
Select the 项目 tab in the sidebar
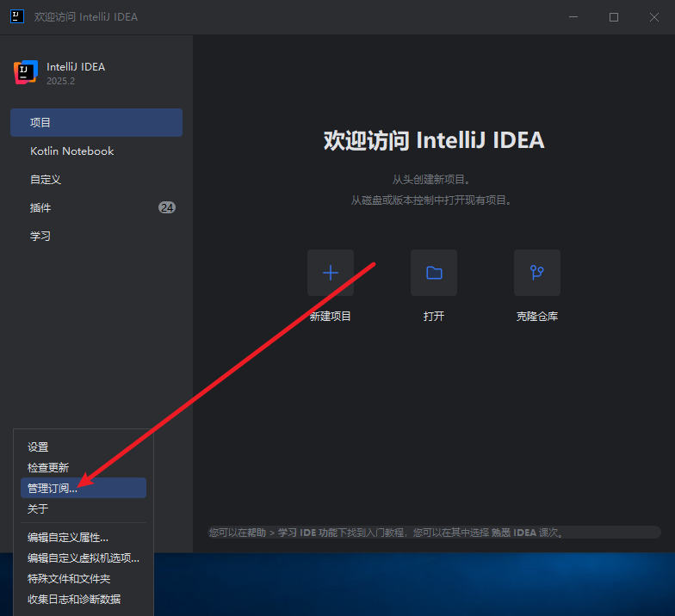tap(96, 122)
